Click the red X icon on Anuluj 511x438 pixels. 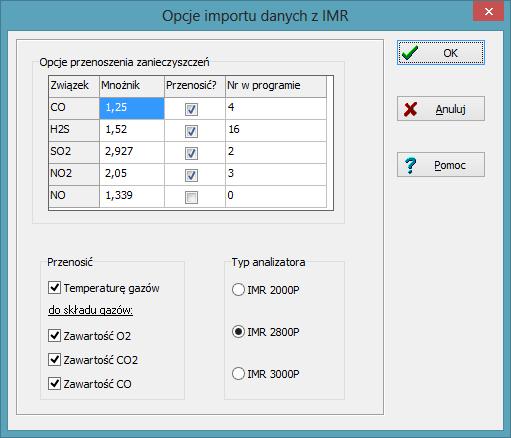click(x=410, y=109)
